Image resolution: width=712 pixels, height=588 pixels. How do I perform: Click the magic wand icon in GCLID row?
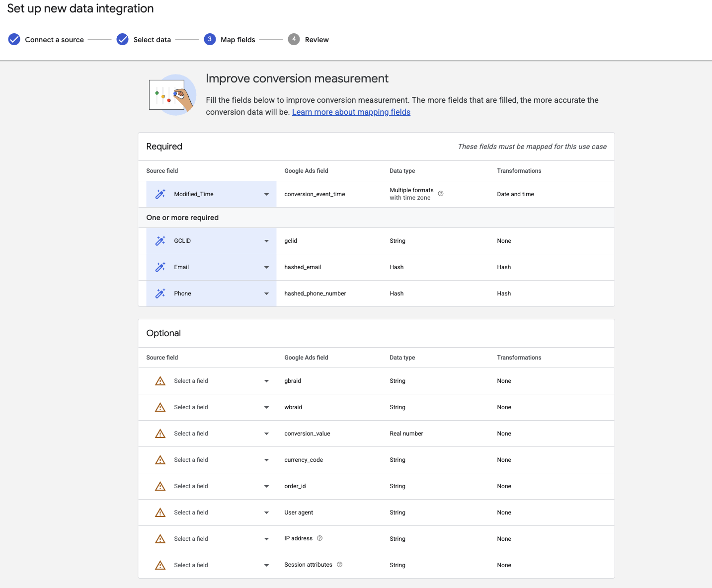click(160, 241)
